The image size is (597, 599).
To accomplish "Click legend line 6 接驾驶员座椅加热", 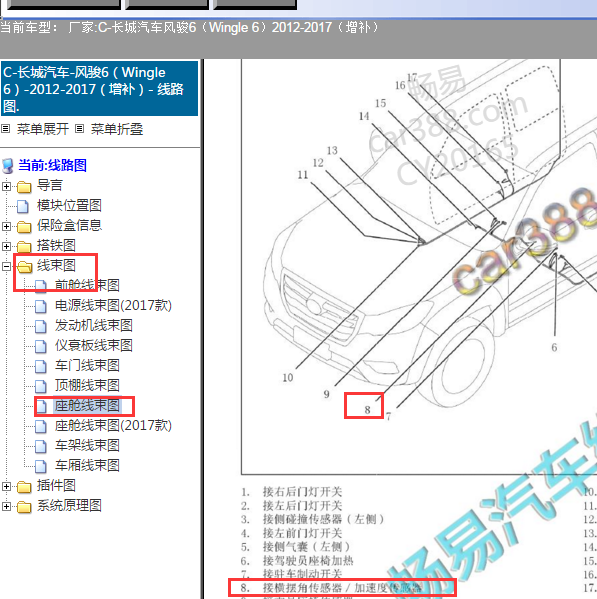I will pyautogui.click(x=297, y=561).
